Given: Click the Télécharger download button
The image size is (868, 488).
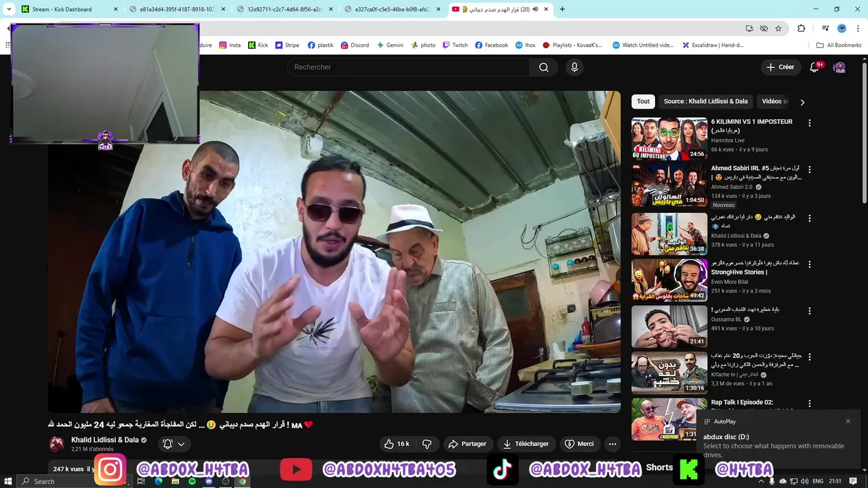Looking at the screenshot, I should tap(526, 444).
